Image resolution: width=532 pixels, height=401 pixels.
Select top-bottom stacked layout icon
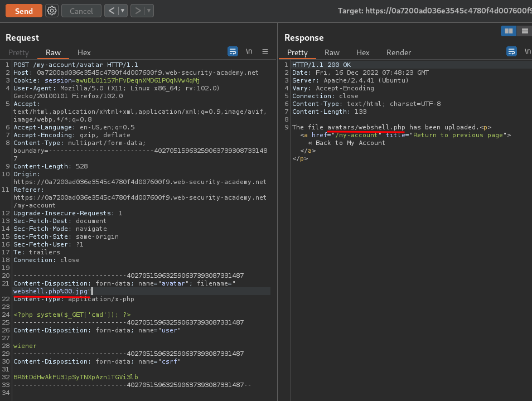point(525,31)
